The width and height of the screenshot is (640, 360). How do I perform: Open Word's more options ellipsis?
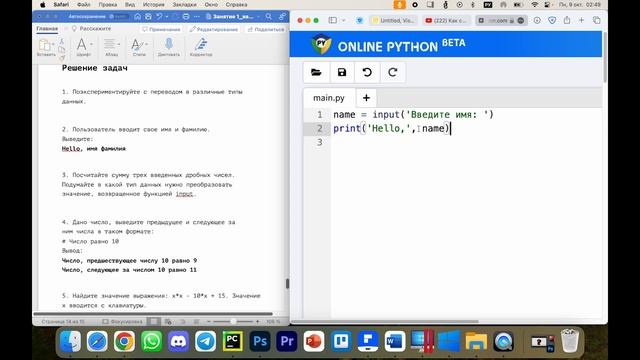197,17
